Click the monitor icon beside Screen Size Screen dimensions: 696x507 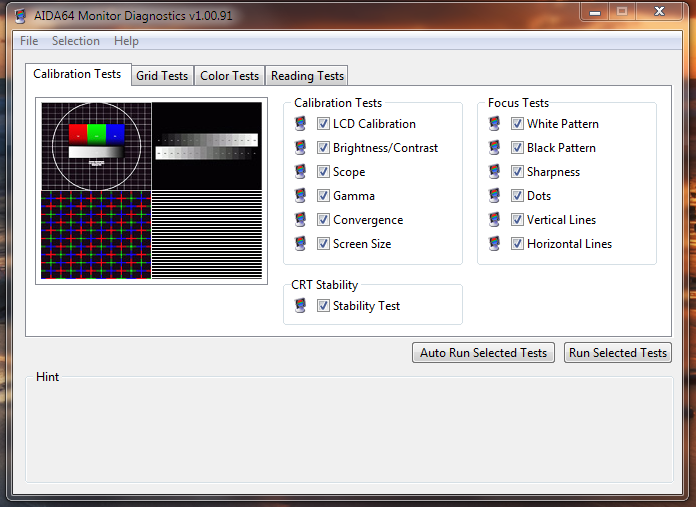(x=301, y=243)
